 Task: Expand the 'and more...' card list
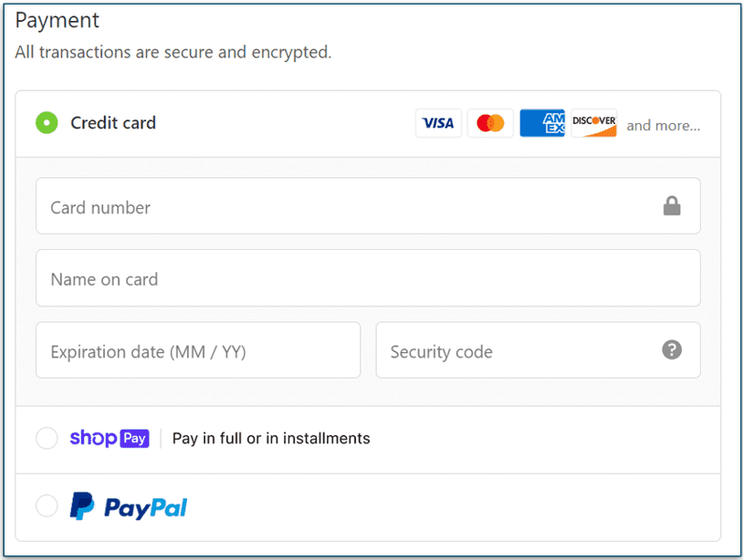click(x=663, y=125)
